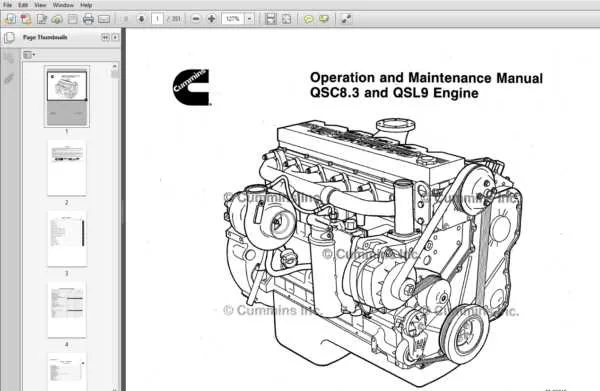Click the Page Thumbnails panel icon

click(9, 37)
